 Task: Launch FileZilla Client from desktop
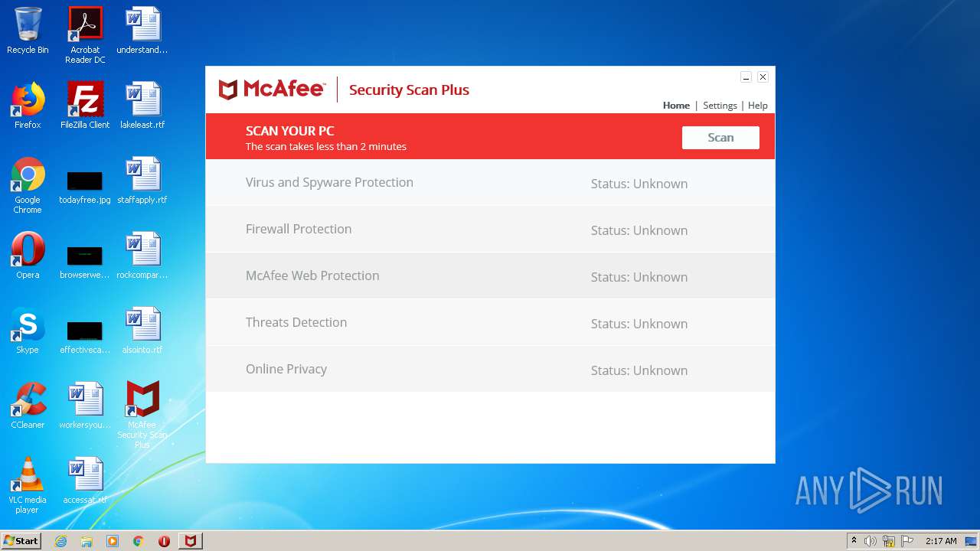click(85, 106)
